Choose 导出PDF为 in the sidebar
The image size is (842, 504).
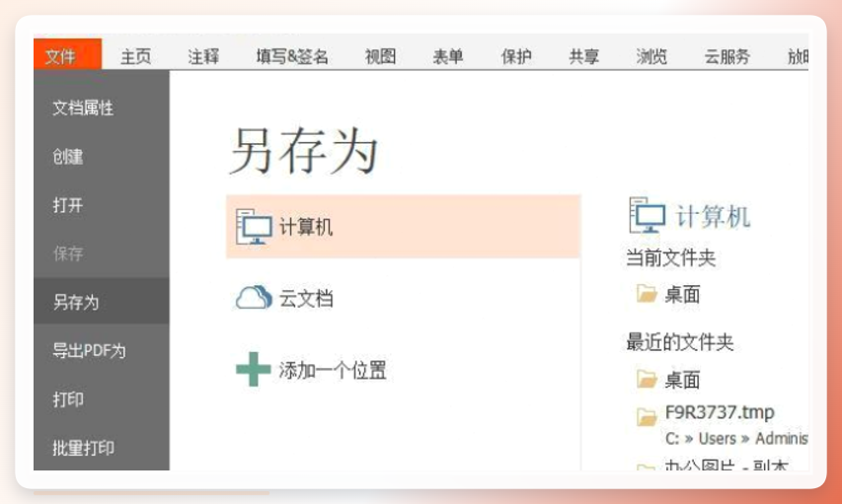click(x=89, y=350)
